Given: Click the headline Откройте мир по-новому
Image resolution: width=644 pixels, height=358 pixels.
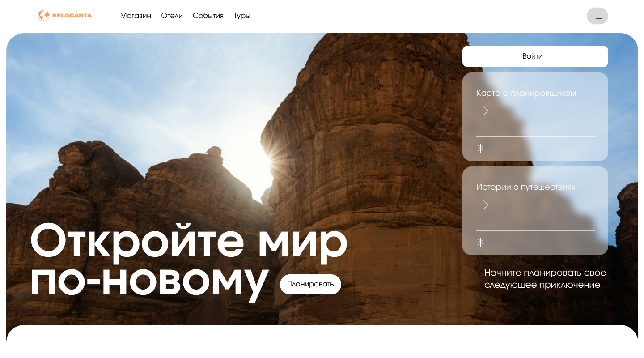Looking at the screenshot, I should tap(189, 262).
